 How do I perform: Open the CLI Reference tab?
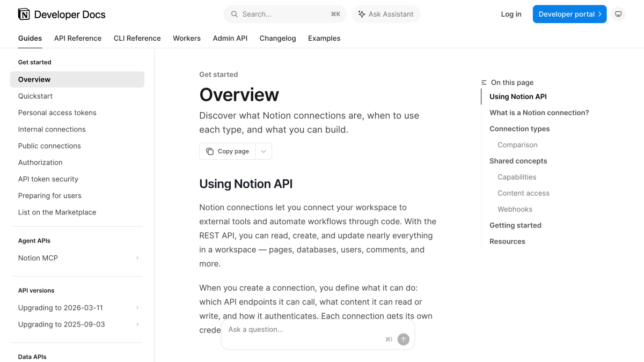pyautogui.click(x=137, y=38)
